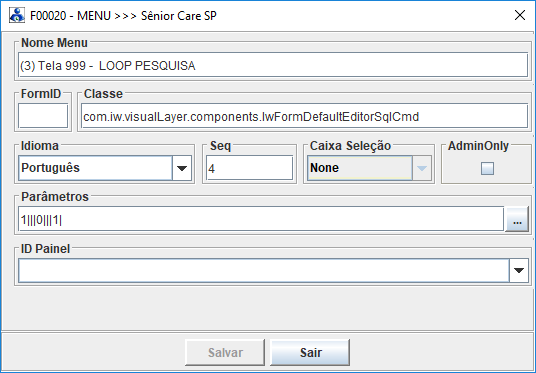The width and height of the screenshot is (536, 373).
Task: Expand the ID Painel dropdown arrow
Action: [x=519, y=270]
